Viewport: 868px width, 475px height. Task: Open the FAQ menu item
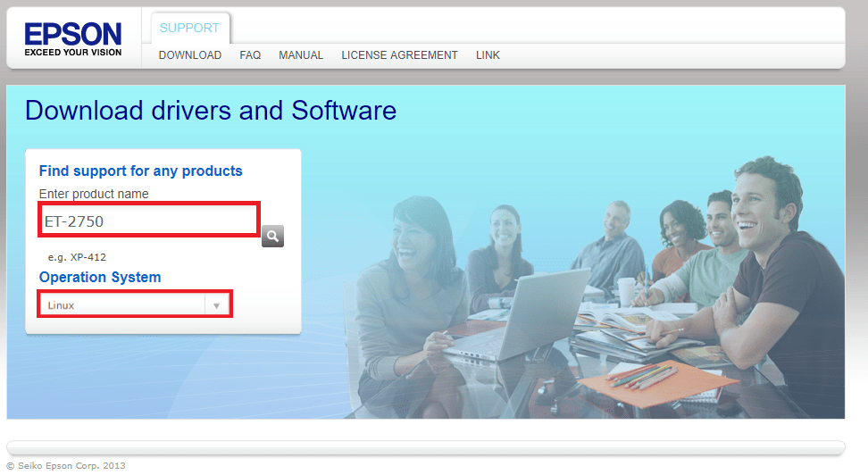pyautogui.click(x=250, y=55)
